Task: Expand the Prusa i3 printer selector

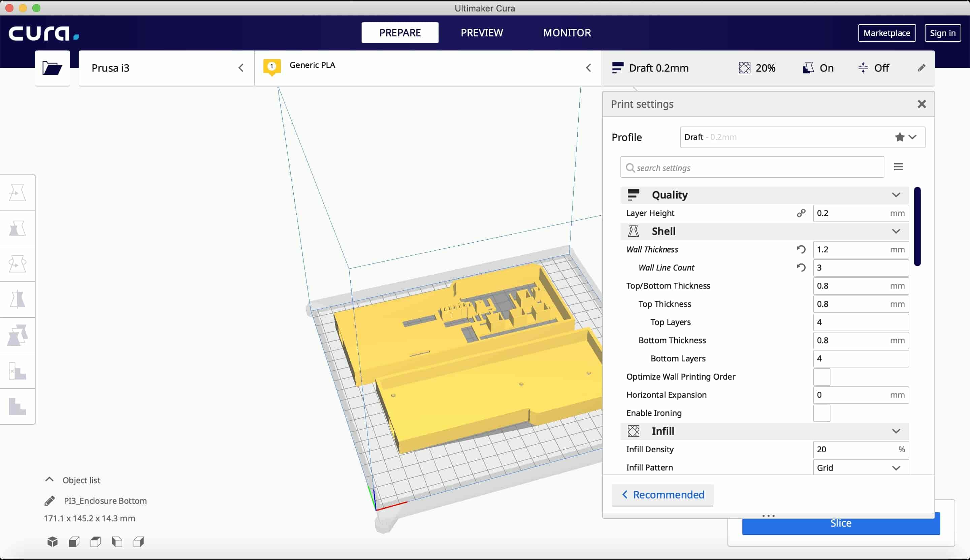Action: [166, 68]
